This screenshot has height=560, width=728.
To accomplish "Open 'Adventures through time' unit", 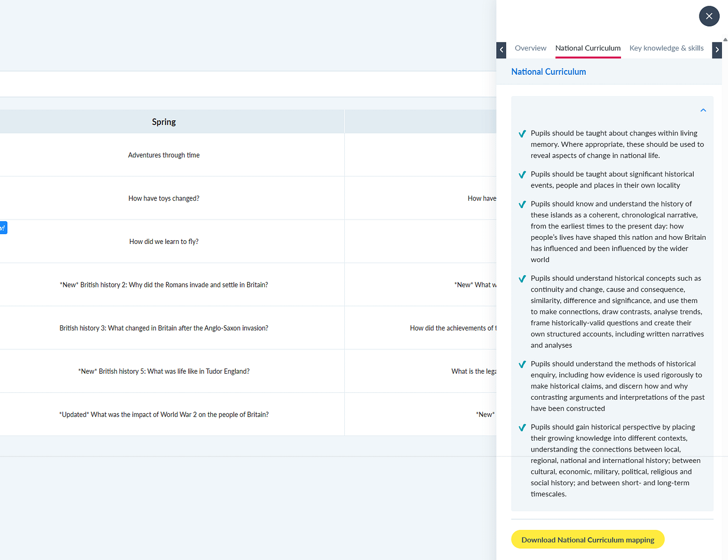I will tap(164, 155).
